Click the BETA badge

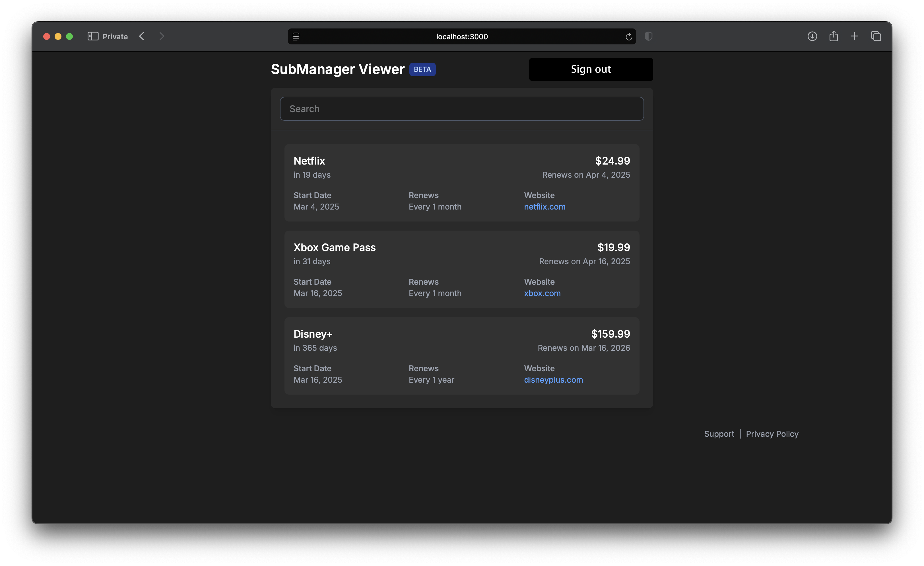[x=422, y=69]
